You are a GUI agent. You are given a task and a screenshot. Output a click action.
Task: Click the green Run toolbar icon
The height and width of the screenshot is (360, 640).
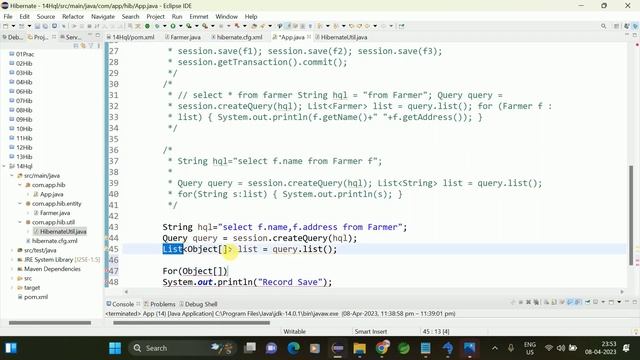click(x=173, y=26)
